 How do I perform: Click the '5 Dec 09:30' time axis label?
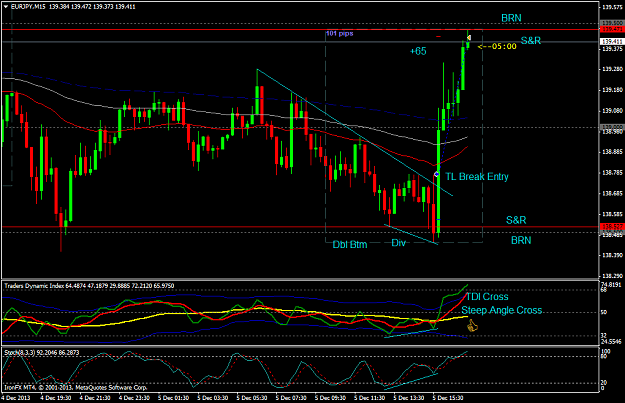tap(330, 398)
